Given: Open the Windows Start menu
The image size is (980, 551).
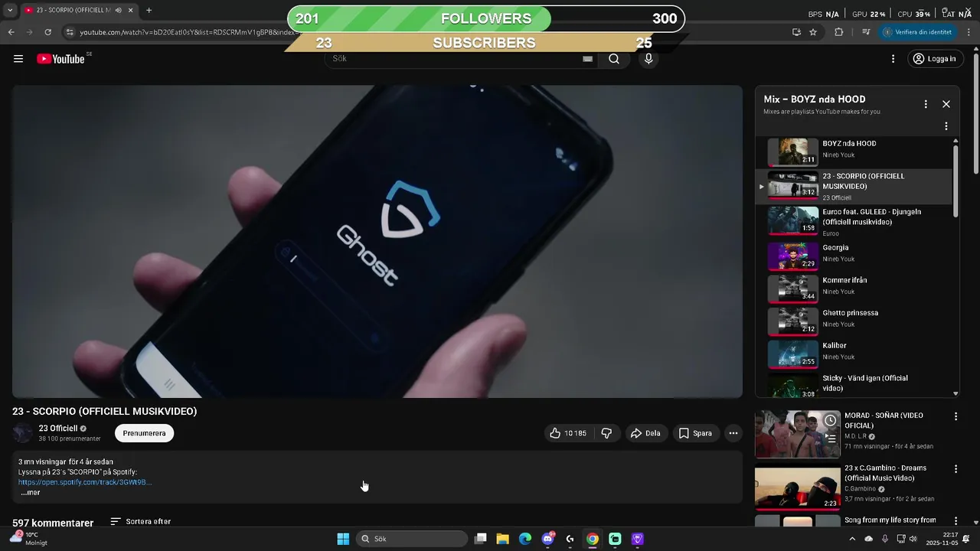Looking at the screenshot, I should [x=343, y=539].
